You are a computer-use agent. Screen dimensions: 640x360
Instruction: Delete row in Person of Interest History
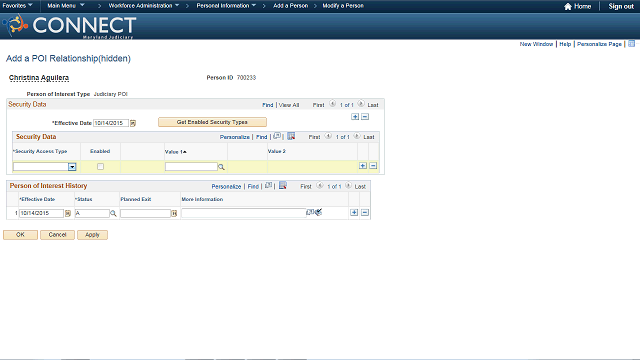pyautogui.click(x=365, y=213)
